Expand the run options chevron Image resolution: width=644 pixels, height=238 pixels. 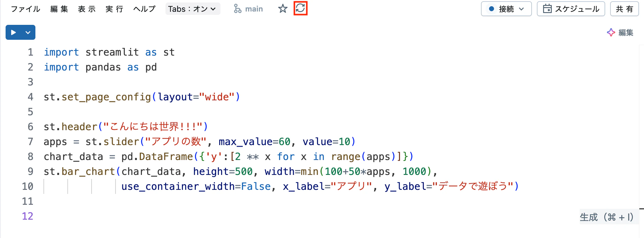(x=28, y=32)
